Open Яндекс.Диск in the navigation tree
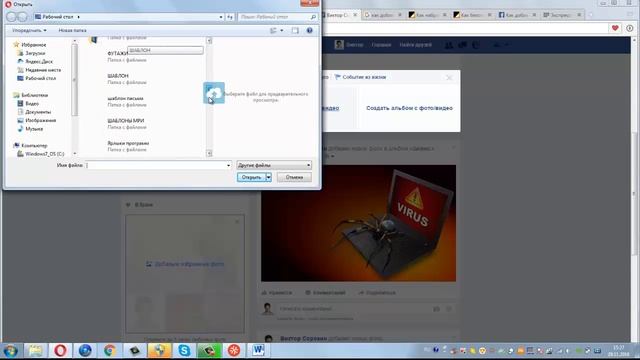Image resolution: width=640 pixels, height=360 pixels. pos(39,61)
